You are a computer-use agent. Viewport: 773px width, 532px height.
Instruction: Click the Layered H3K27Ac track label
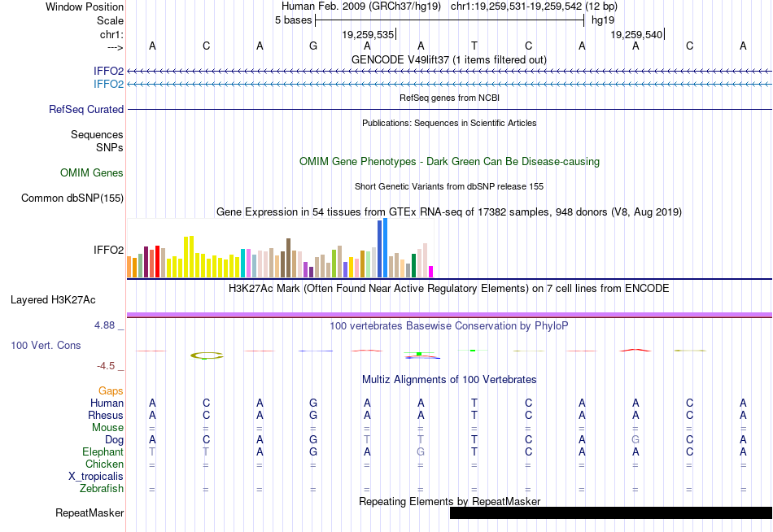(x=53, y=300)
